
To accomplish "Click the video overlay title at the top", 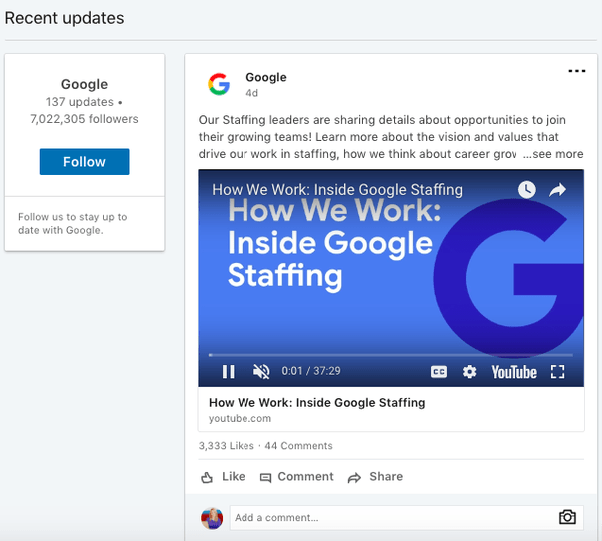I will (x=337, y=189).
